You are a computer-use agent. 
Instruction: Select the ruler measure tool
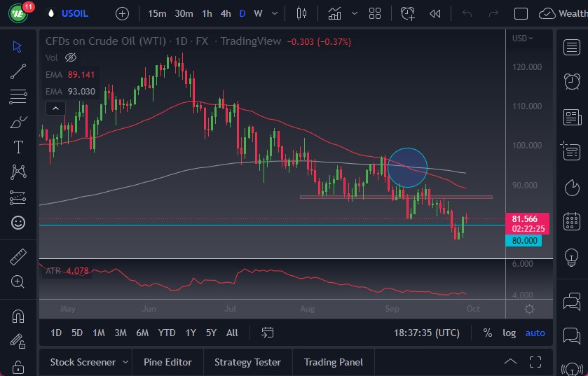coord(18,257)
